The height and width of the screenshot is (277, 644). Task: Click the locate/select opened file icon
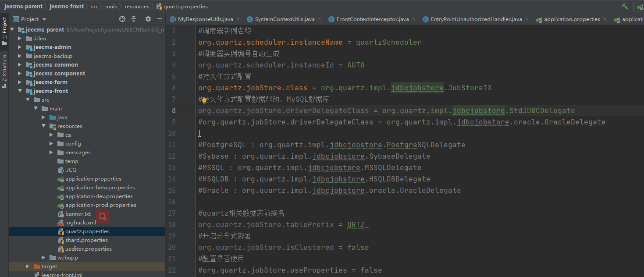[x=122, y=19]
